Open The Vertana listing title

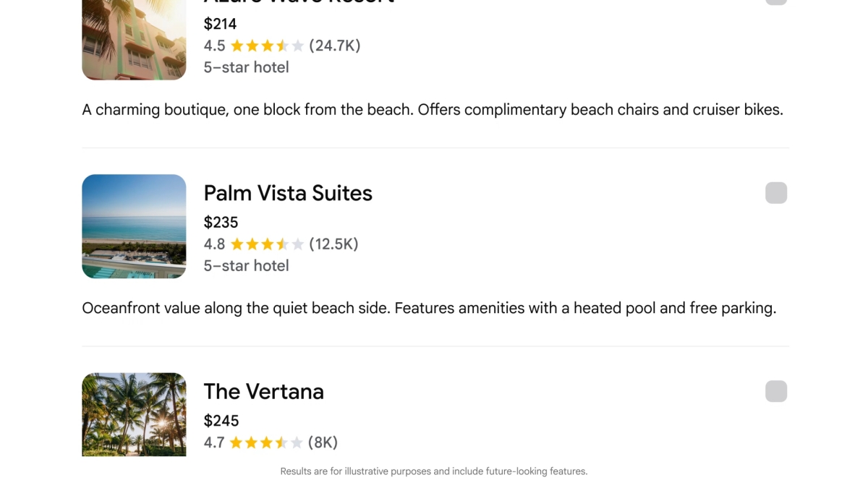coord(263,391)
